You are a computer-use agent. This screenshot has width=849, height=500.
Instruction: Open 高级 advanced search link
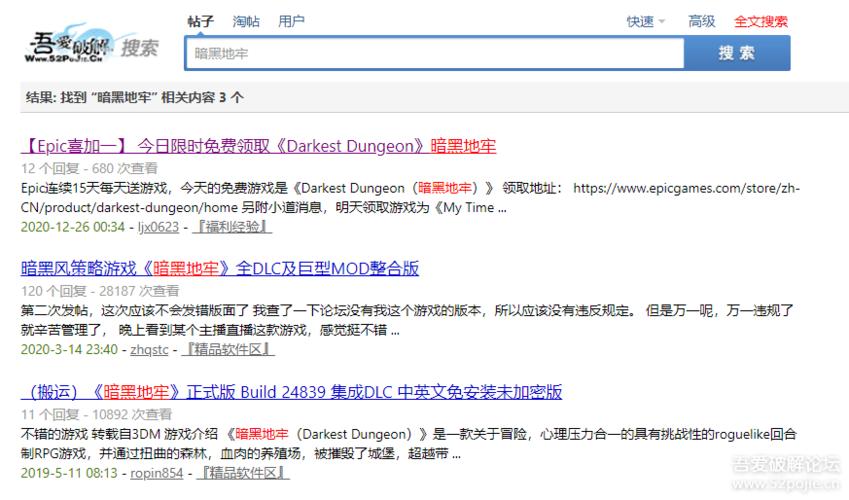(702, 22)
